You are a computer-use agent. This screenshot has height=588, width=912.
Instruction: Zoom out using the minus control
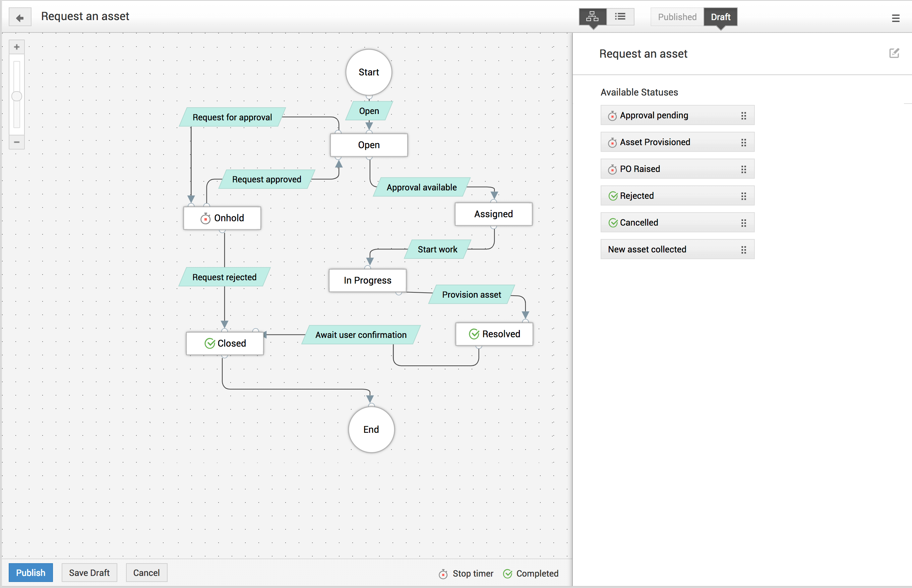[x=16, y=142]
